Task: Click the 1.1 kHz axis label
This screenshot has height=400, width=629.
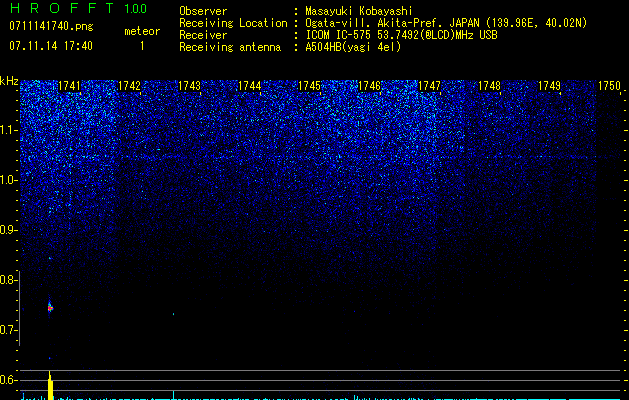Action: [9, 130]
